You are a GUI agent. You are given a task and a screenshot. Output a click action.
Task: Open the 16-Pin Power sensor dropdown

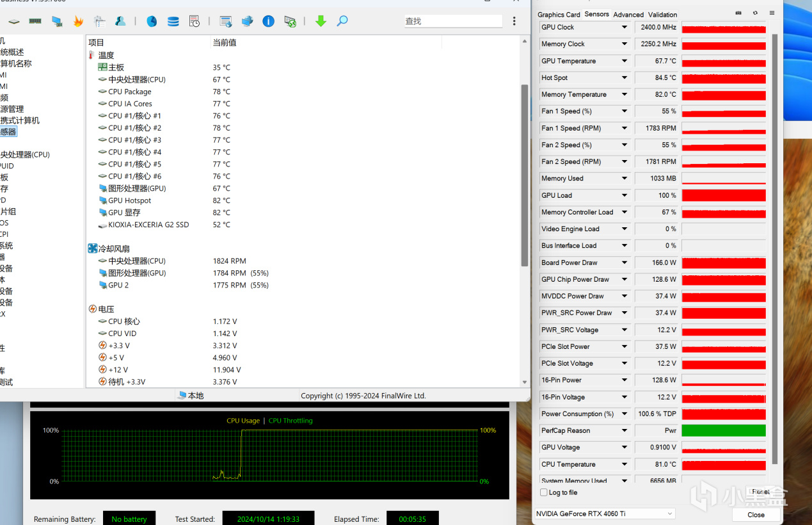coord(625,380)
